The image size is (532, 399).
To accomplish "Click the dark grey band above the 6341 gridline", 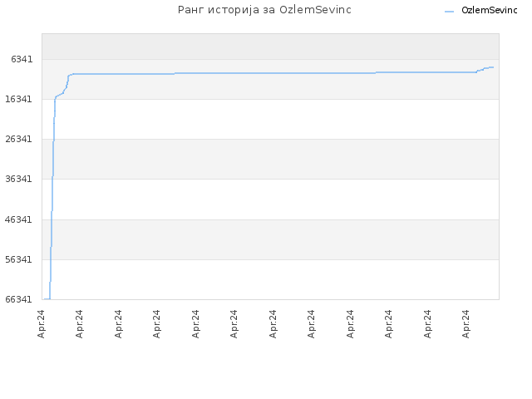I will click(x=270, y=47).
